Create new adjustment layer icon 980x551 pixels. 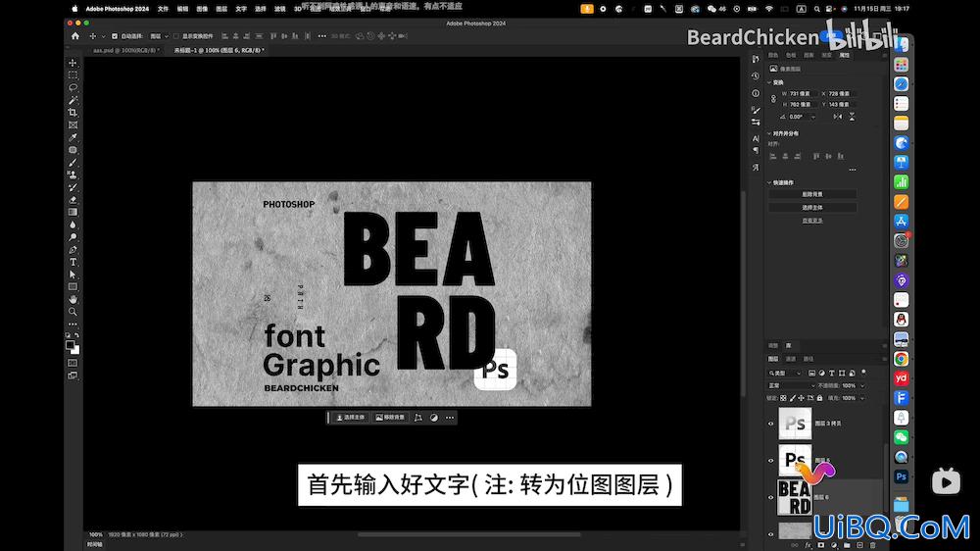coord(834,545)
